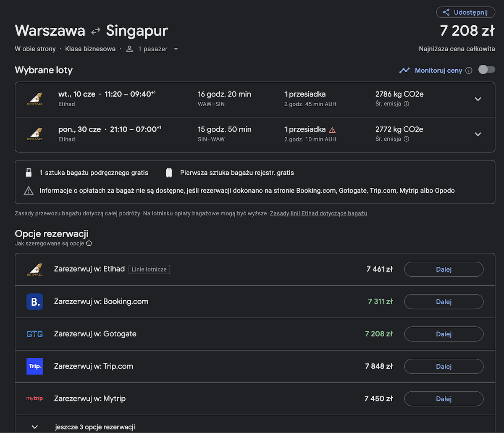
Task: Click the Mytrip logo icon
Action: pyautogui.click(x=34, y=399)
